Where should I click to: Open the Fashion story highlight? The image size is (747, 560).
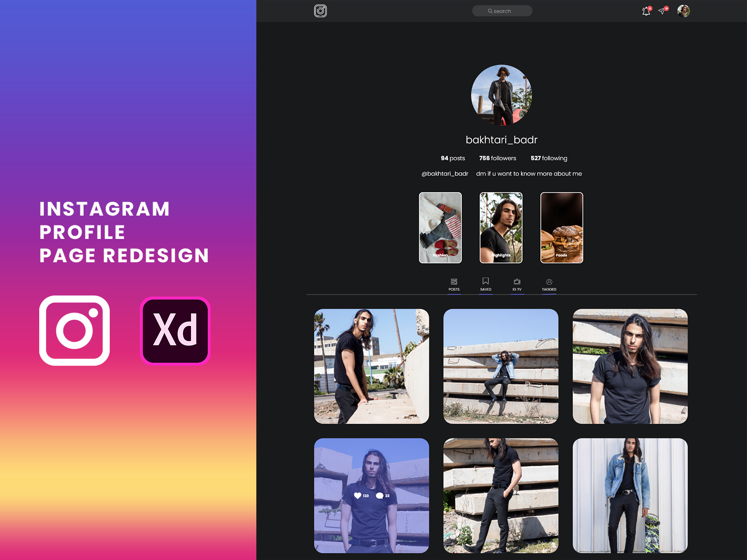tap(440, 228)
